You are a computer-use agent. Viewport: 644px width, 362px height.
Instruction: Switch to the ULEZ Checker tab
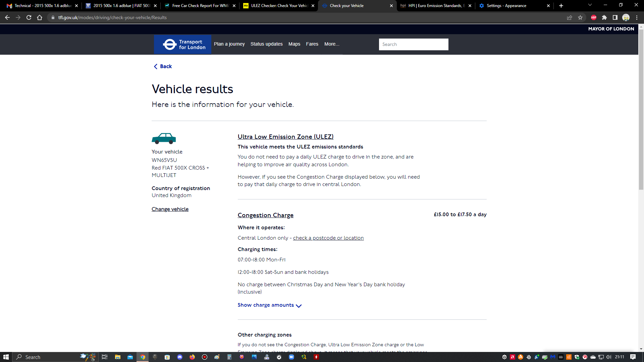coord(278,6)
